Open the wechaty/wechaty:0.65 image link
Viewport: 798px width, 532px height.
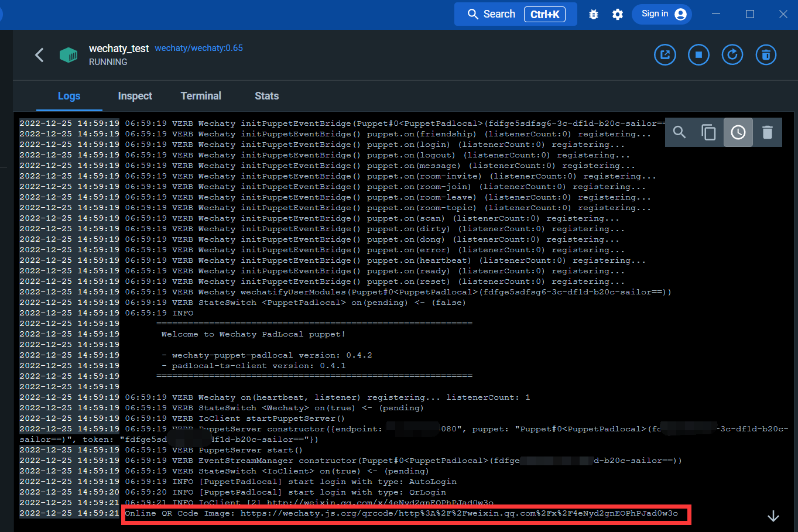(199, 48)
